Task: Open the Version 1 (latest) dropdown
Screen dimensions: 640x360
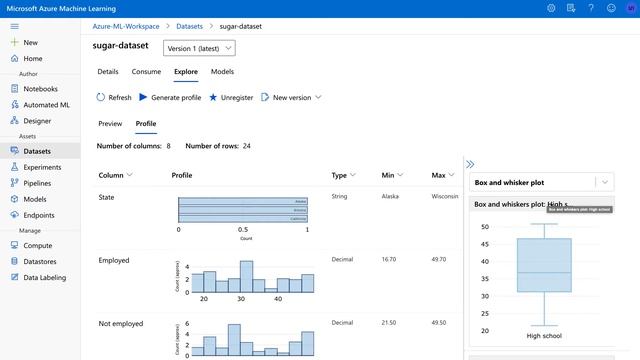Action: coord(199,48)
